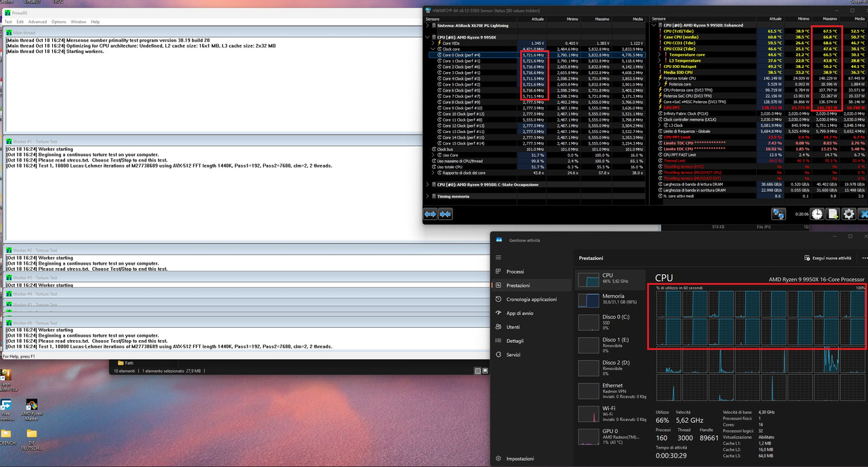Click the Utenti users icon
The height and width of the screenshot is (467, 868).
click(499, 326)
